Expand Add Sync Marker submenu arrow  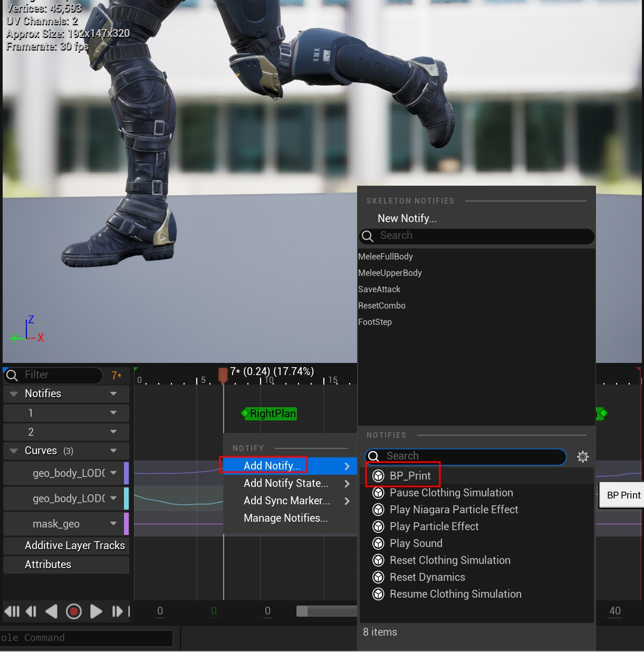(347, 501)
